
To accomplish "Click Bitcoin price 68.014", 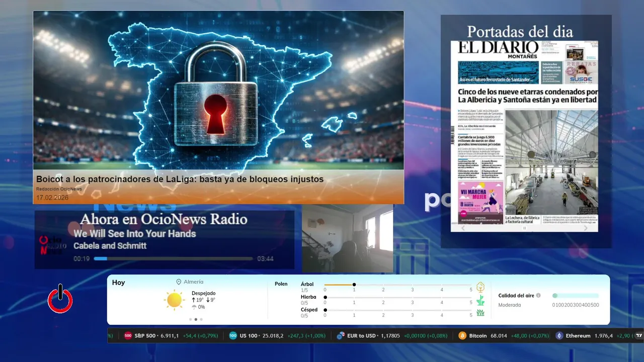I will (499, 336).
